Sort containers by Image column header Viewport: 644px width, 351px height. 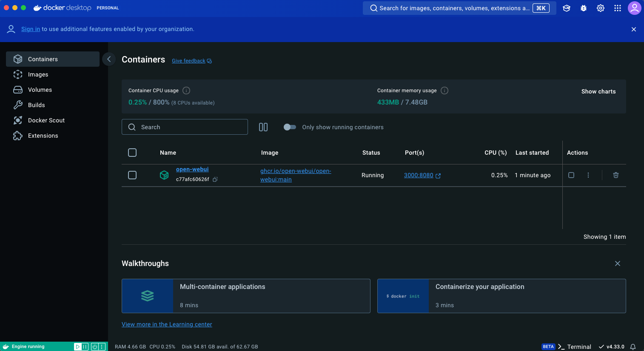coord(270,153)
